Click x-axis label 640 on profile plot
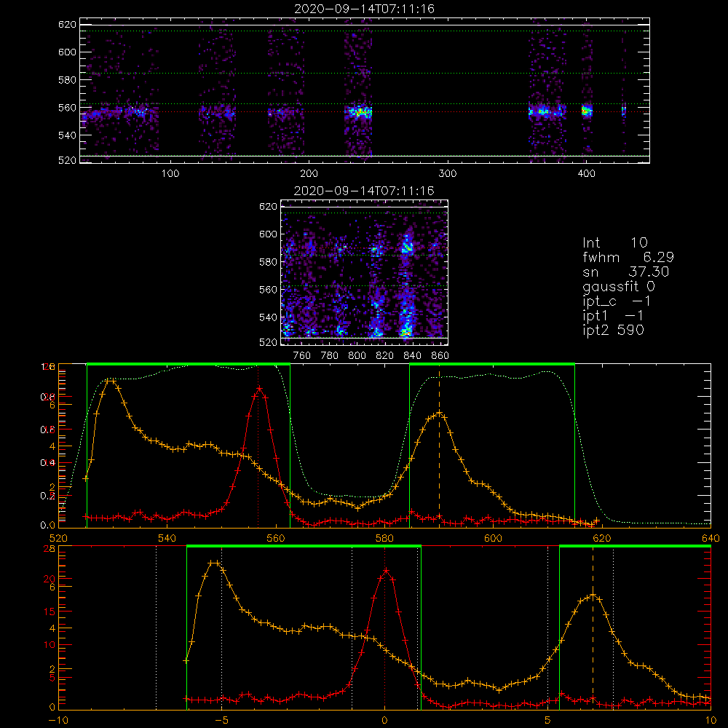 pyautogui.click(x=711, y=538)
